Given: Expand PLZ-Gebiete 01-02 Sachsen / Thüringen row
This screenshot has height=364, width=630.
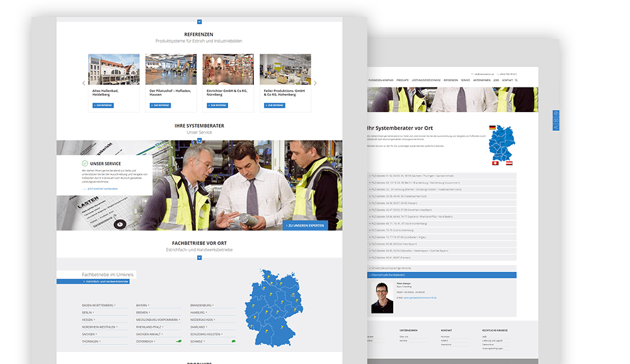Looking at the screenshot, I should [442, 176].
